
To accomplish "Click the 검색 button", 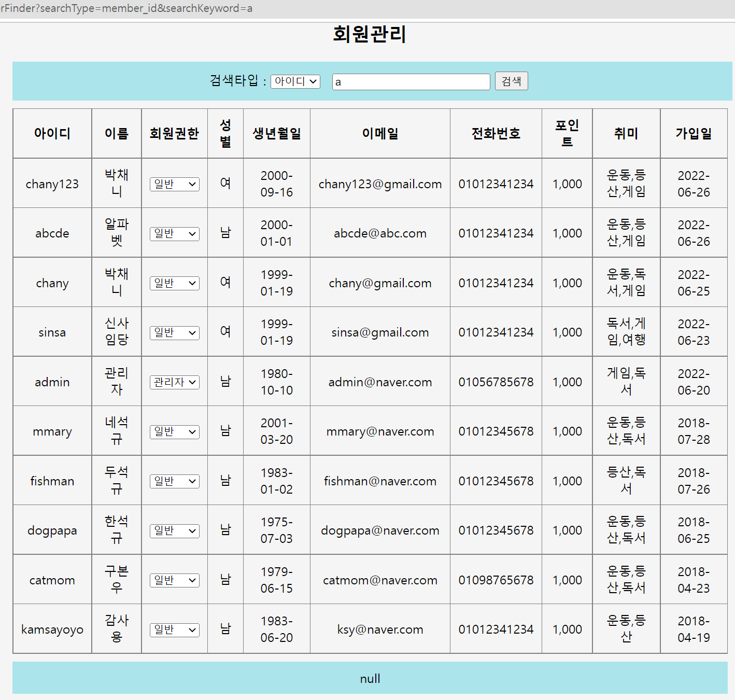I will 512,81.
